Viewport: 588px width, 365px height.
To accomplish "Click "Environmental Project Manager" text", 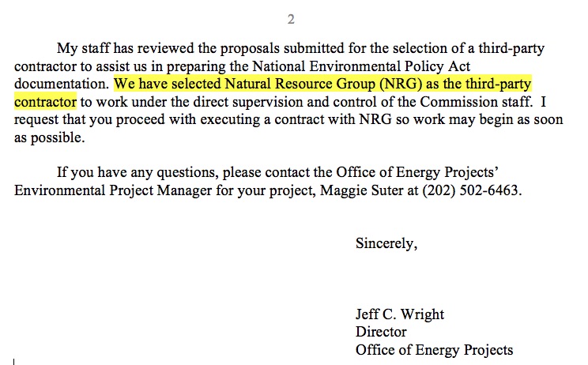I will 113,190.
